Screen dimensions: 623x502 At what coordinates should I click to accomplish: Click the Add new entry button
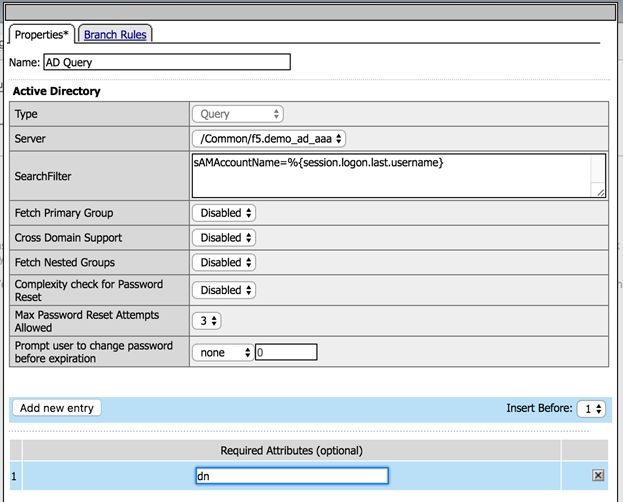point(56,408)
